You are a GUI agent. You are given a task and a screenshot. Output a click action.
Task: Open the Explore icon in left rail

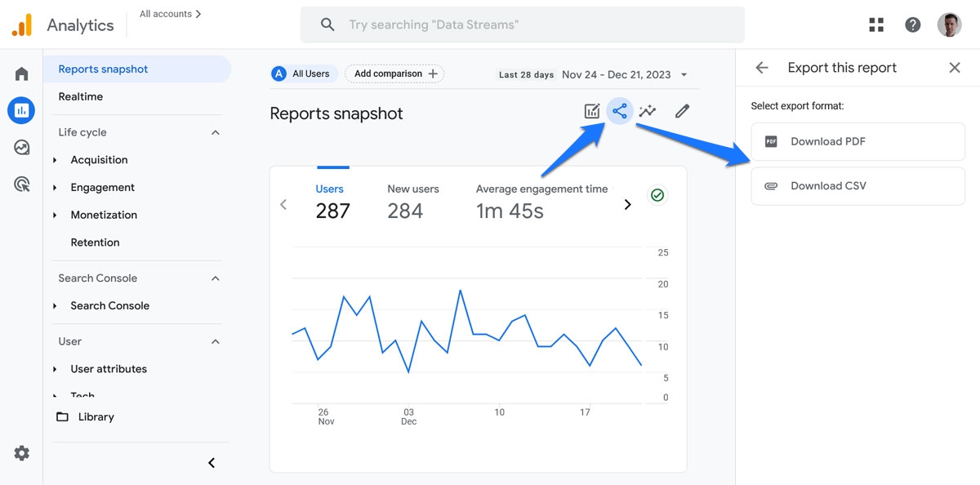pyautogui.click(x=21, y=148)
